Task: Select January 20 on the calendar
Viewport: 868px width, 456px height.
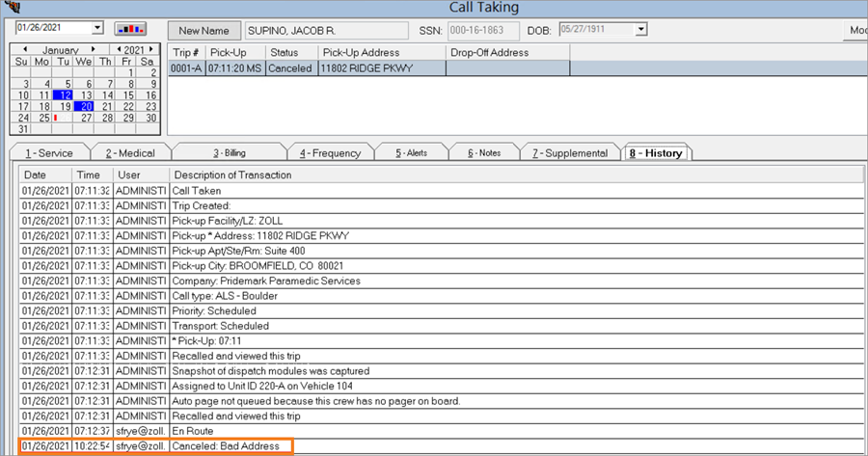Action: coord(87,106)
